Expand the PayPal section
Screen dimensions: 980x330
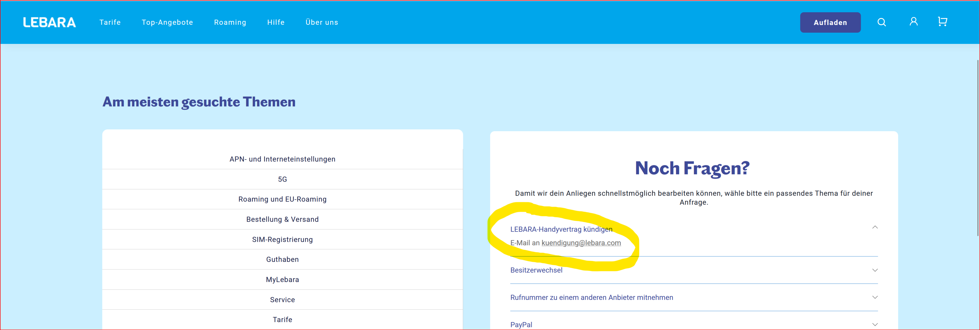875,325
